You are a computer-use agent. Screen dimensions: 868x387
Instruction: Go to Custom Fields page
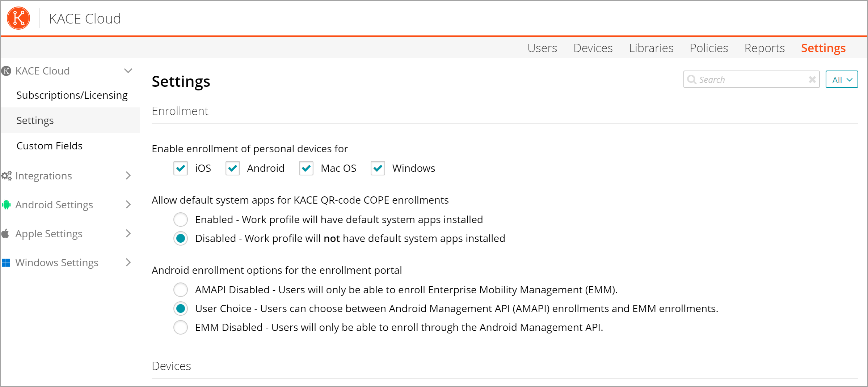click(x=50, y=146)
